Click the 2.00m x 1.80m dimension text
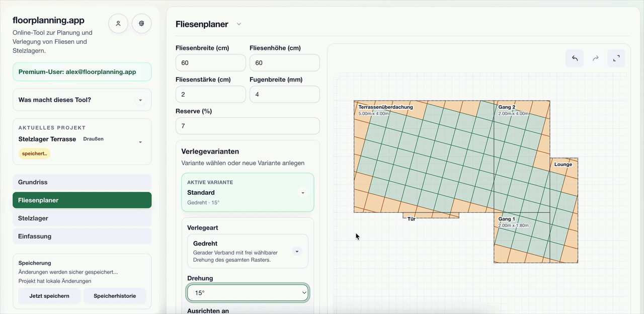This screenshot has width=644, height=314. pyautogui.click(x=514, y=225)
